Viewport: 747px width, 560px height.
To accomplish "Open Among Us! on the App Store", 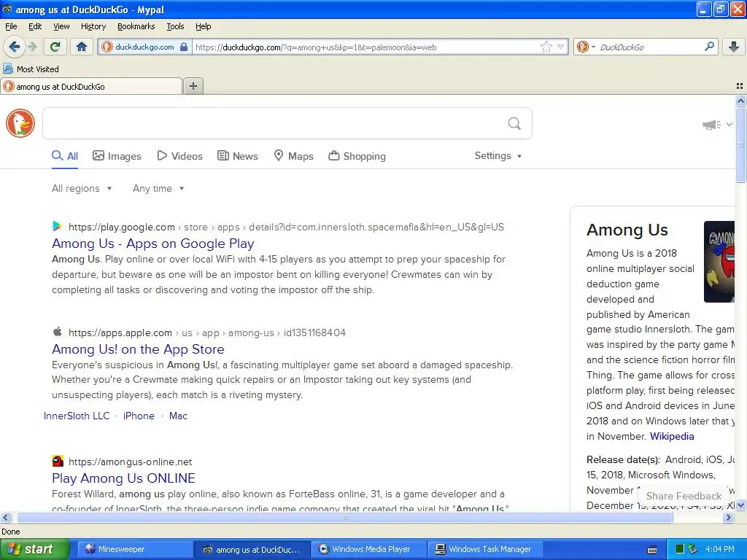I will pos(138,349).
